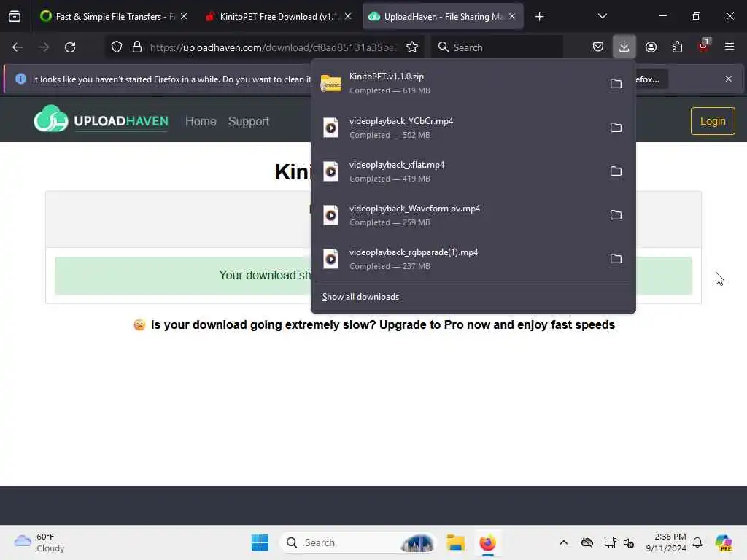Screen dimensions: 747x560
Task: Show videoplayback_YCbCr.mp4 in folder
Action: point(616,128)
